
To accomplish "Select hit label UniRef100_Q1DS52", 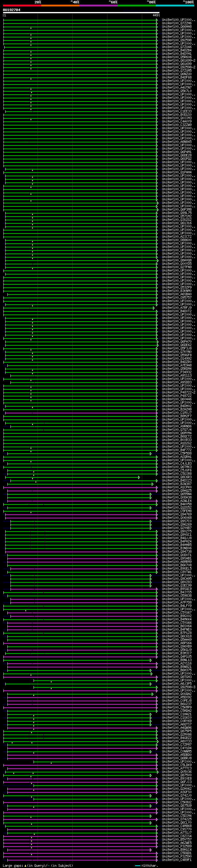I will point(177,508).
